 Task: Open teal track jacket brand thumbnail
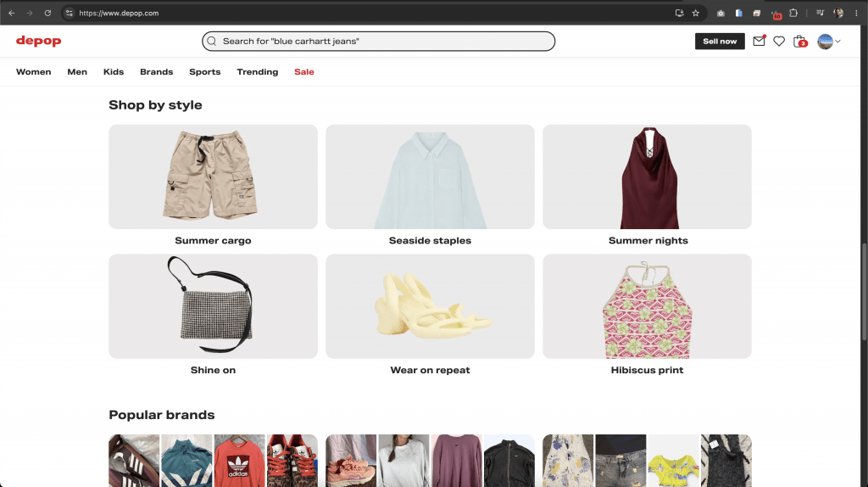tap(186, 461)
